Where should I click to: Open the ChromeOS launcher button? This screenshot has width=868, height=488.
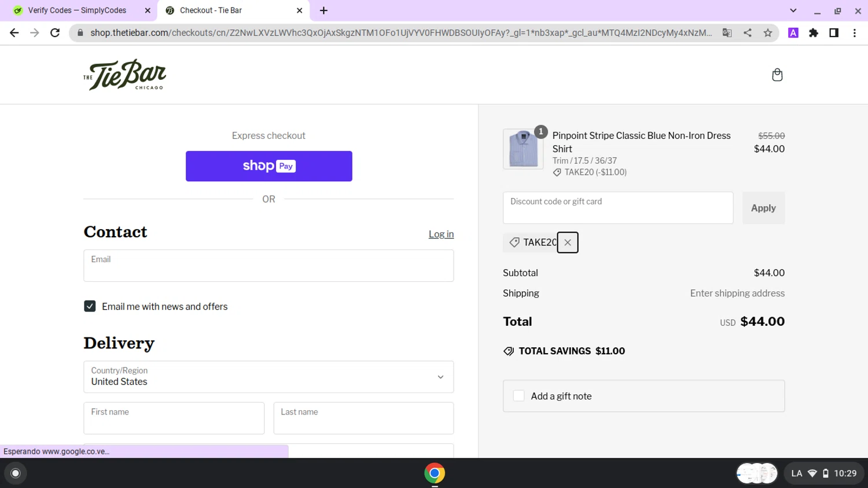tap(16, 474)
